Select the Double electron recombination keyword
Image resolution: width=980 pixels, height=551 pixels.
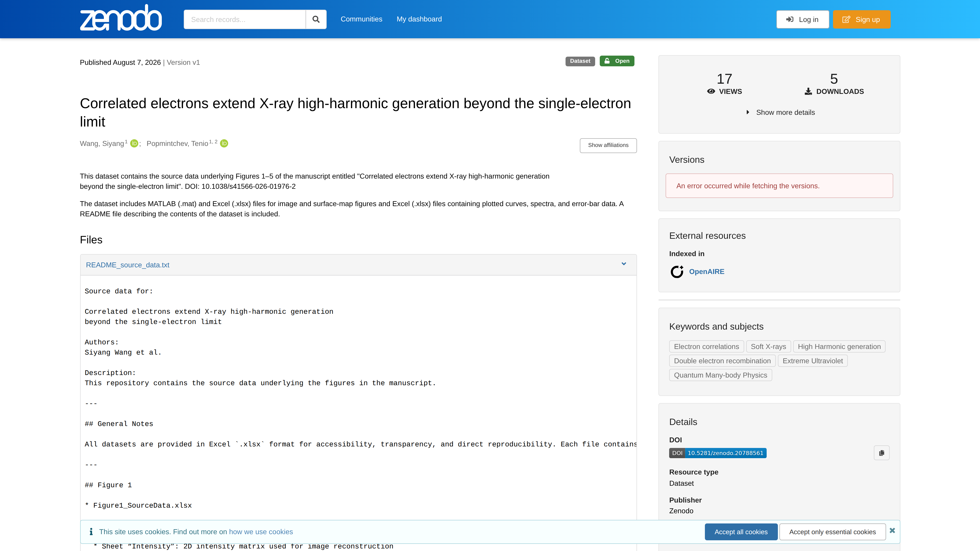(x=722, y=361)
